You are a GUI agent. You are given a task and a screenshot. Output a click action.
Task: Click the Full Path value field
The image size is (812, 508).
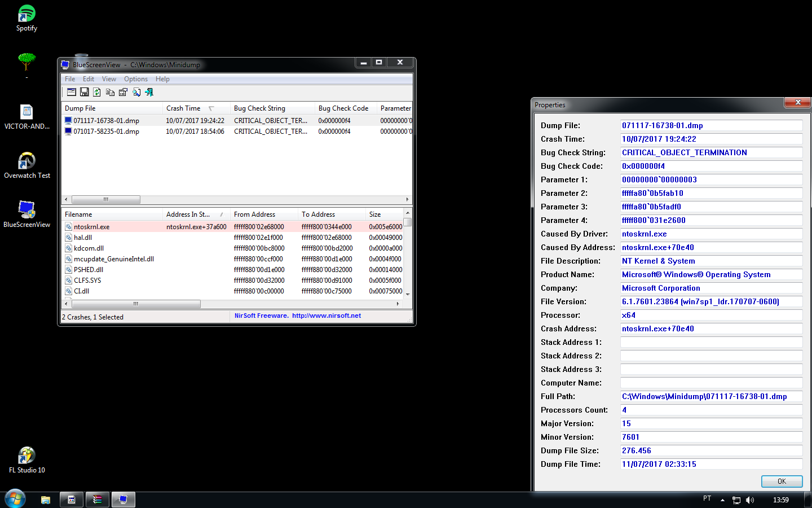pyautogui.click(x=711, y=396)
